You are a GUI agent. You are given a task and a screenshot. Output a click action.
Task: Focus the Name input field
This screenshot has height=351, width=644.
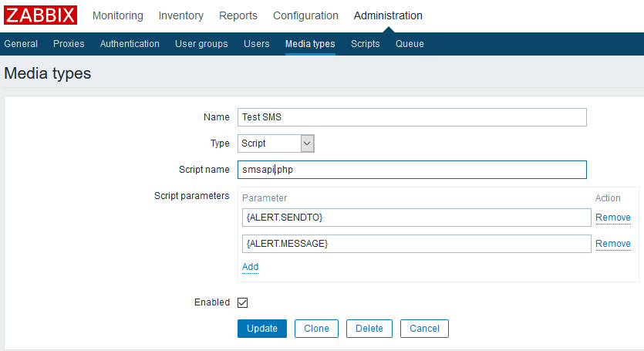tap(412, 117)
